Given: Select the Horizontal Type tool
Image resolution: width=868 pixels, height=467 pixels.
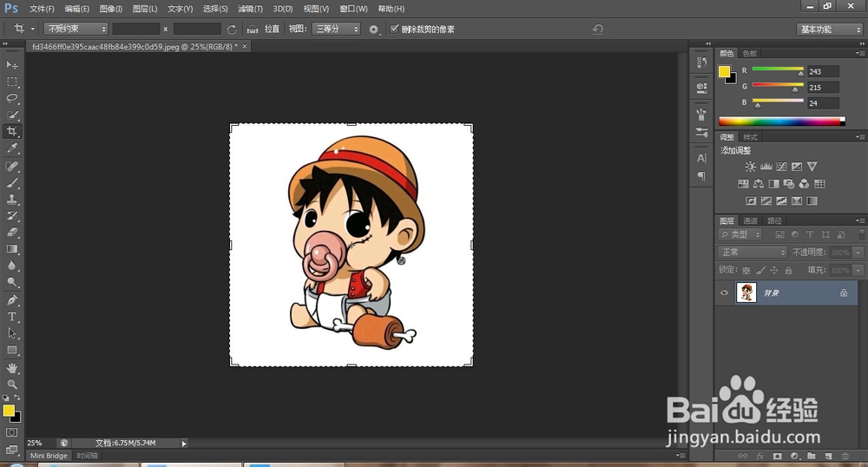Looking at the screenshot, I should tap(11, 317).
